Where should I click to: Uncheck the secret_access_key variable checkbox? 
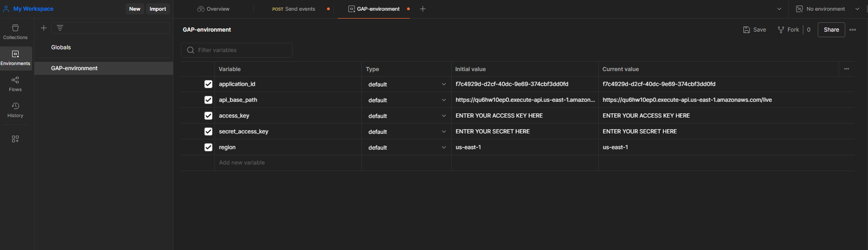pyautogui.click(x=208, y=132)
